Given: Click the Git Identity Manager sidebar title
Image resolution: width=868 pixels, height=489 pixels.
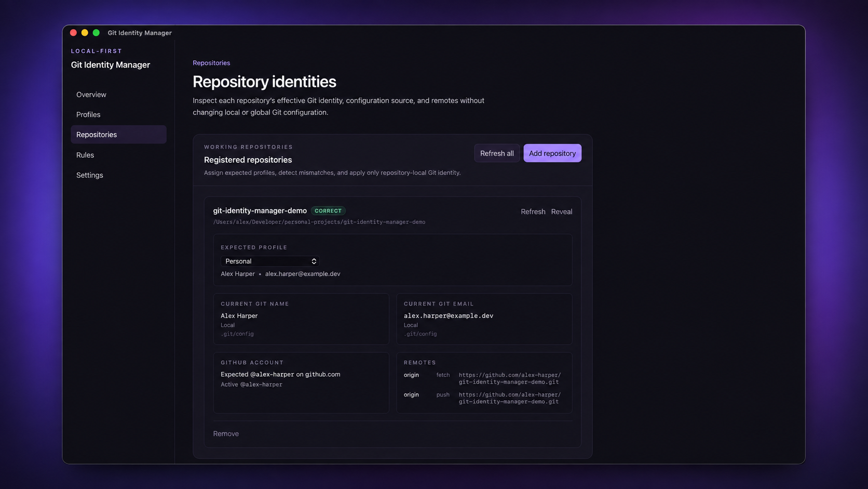Looking at the screenshot, I should (x=111, y=65).
